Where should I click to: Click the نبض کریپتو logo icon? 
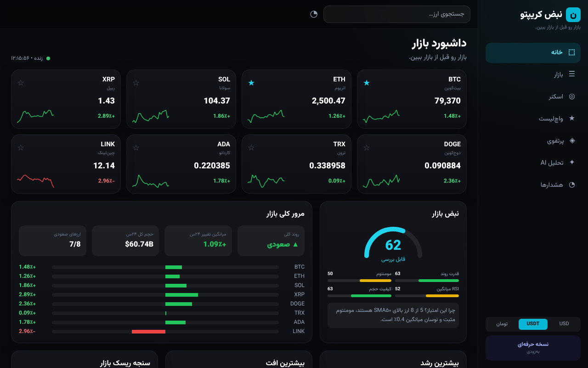tap(573, 15)
